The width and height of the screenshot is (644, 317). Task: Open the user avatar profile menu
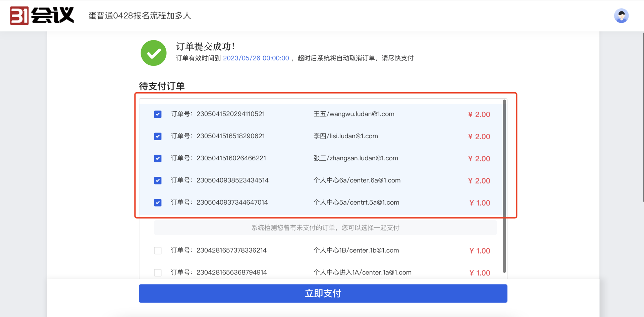point(621,16)
